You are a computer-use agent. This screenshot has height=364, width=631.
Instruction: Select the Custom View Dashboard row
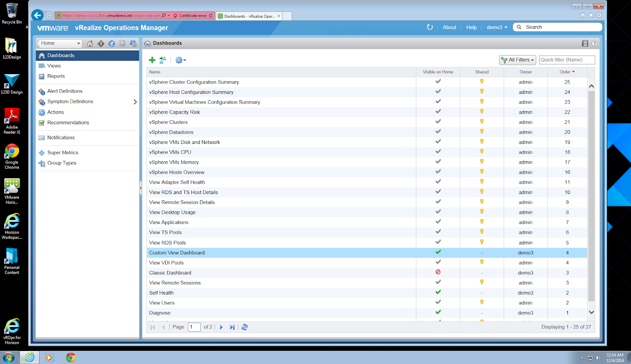point(367,253)
